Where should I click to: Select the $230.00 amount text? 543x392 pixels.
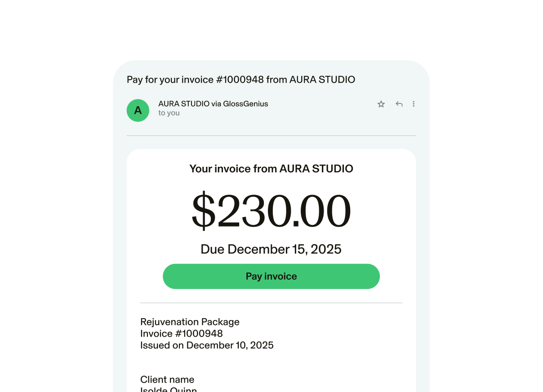point(271,210)
